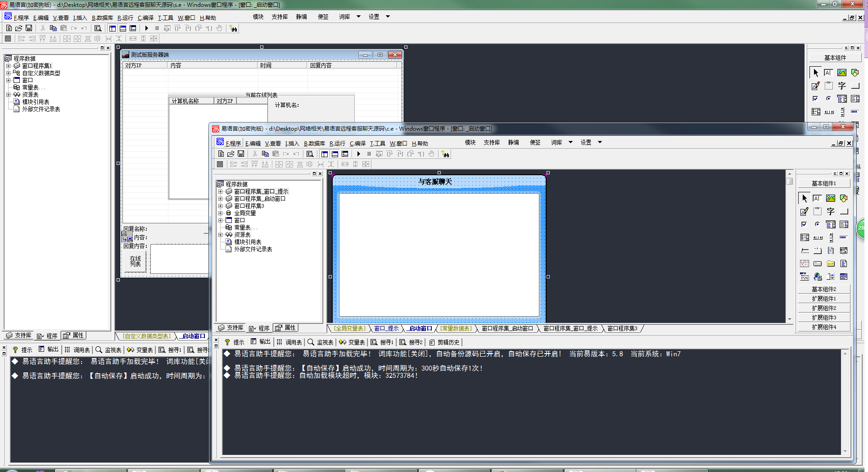Open 设置 dropdown arrow in back s.e window

[x=388, y=17]
